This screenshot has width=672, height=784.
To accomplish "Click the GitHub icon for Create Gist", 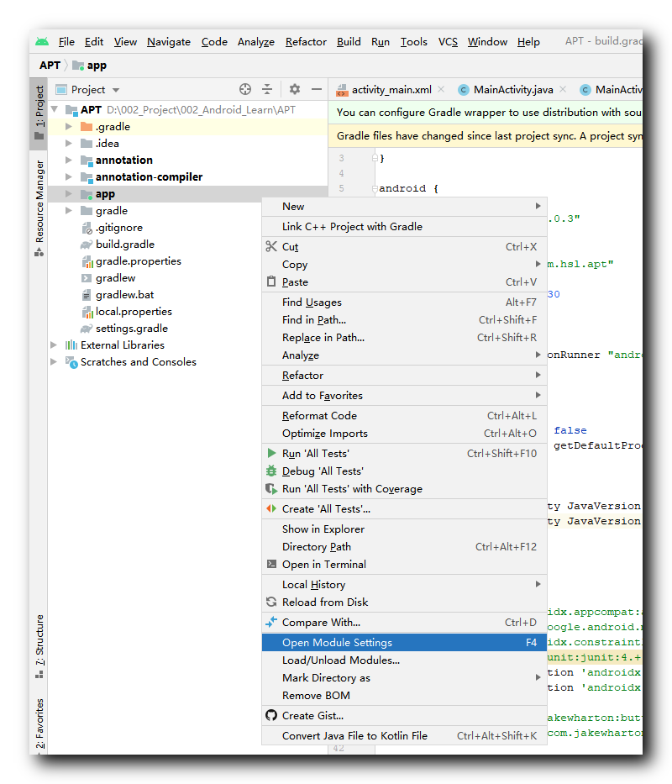I will point(271,715).
